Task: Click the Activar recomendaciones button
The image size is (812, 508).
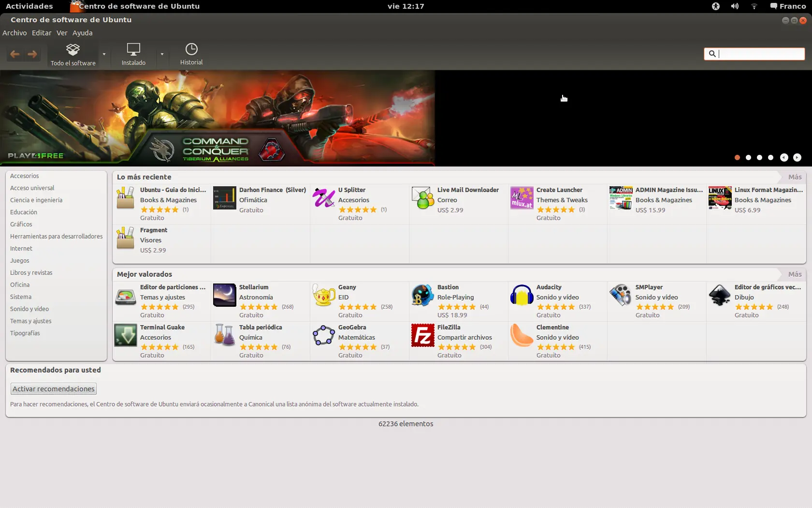Action: coord(54,389)
